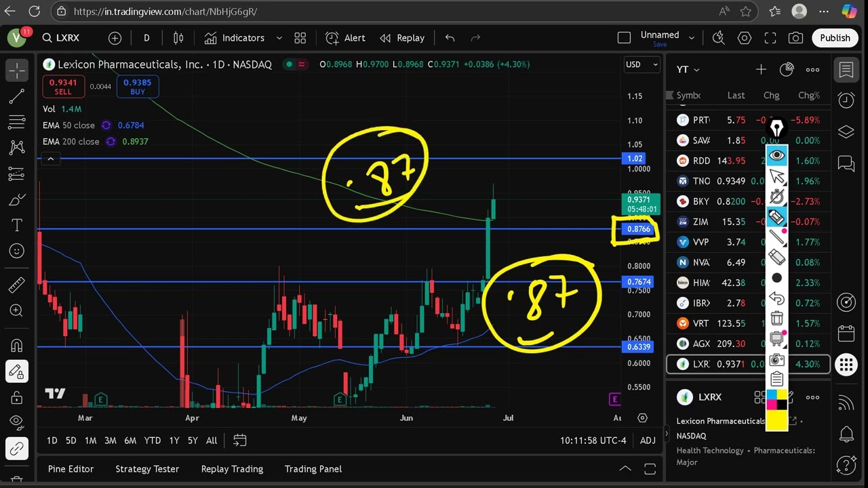Select the YTD time range
The height and width of the screenshot is (488, 868).
(x=152, y=441)
